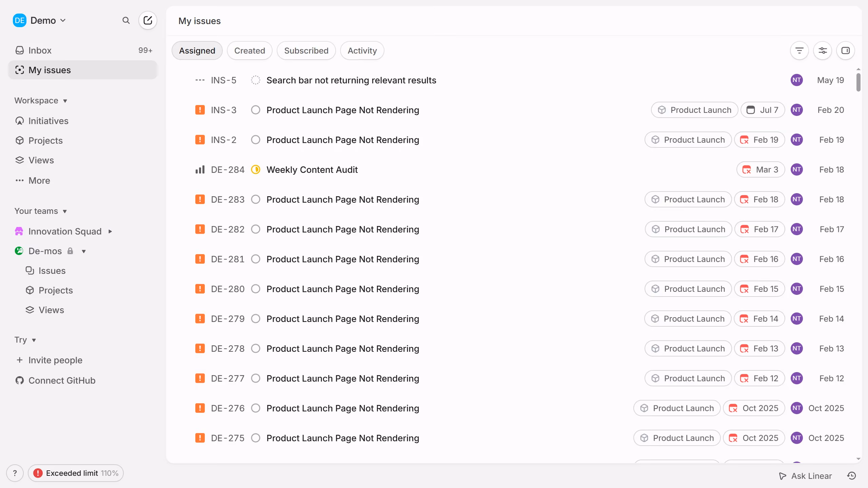868x488 pixels.
Task: Click the NT assignee avatar on DE-279
Action: pyautogui.click(x=797, y=319)
